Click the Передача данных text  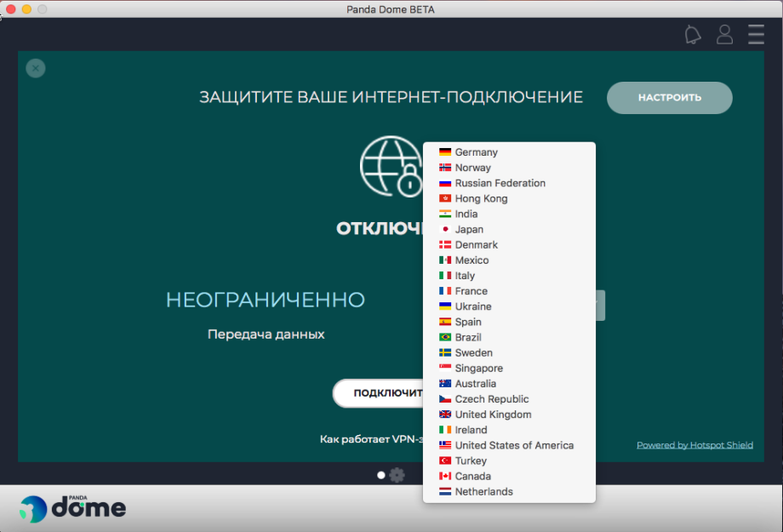pos(266,335)
